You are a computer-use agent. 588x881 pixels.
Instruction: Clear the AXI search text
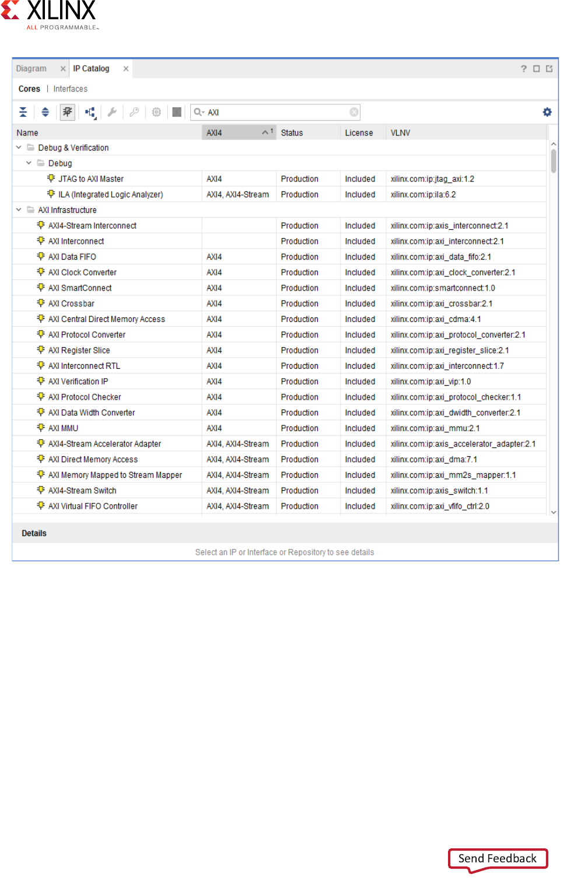click(x=354, y=112)
